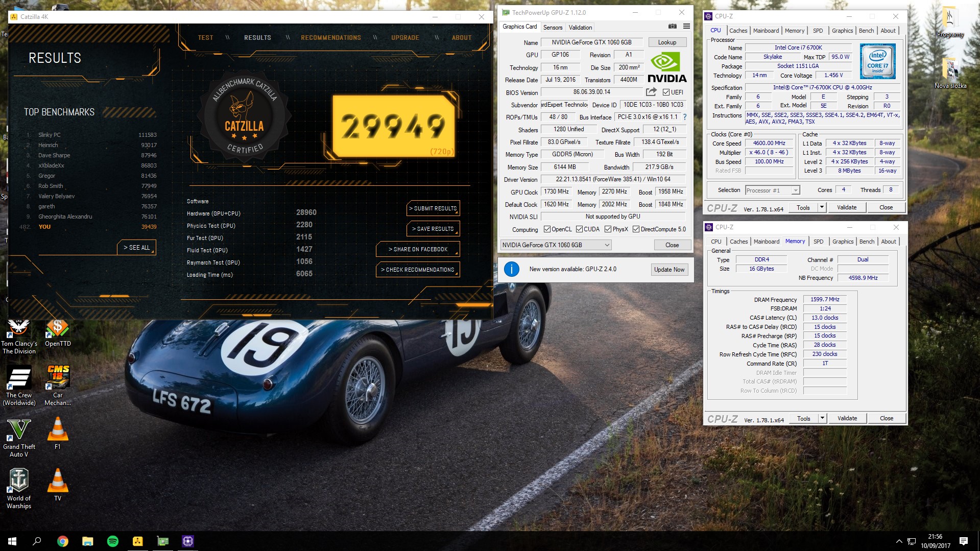Open Grand Theft Auto V desktop icon
The height and width of the screenshot is (551, 980).
click(19, 438)
